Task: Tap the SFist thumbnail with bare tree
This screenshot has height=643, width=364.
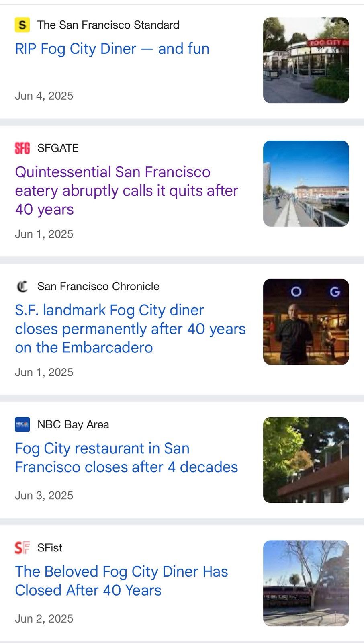Action: click(306, 583)
